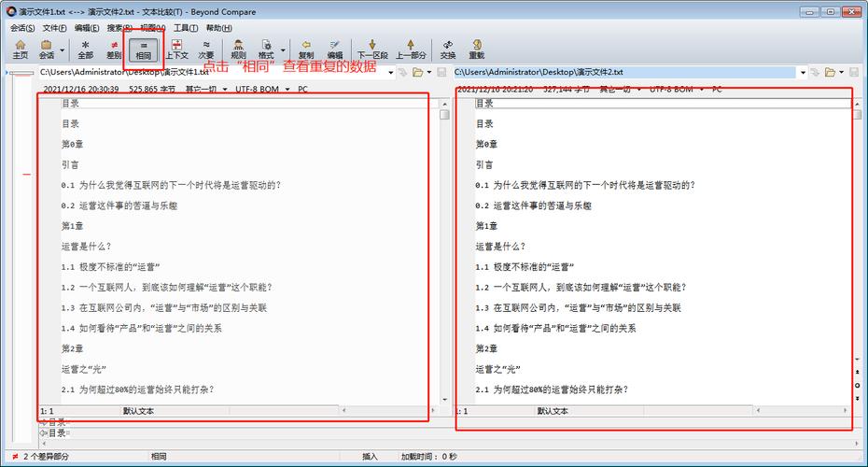Toggle 差别 show-differences filter
Image resolution: width=868 pixels, height=467 pixels.
(114, 50)
